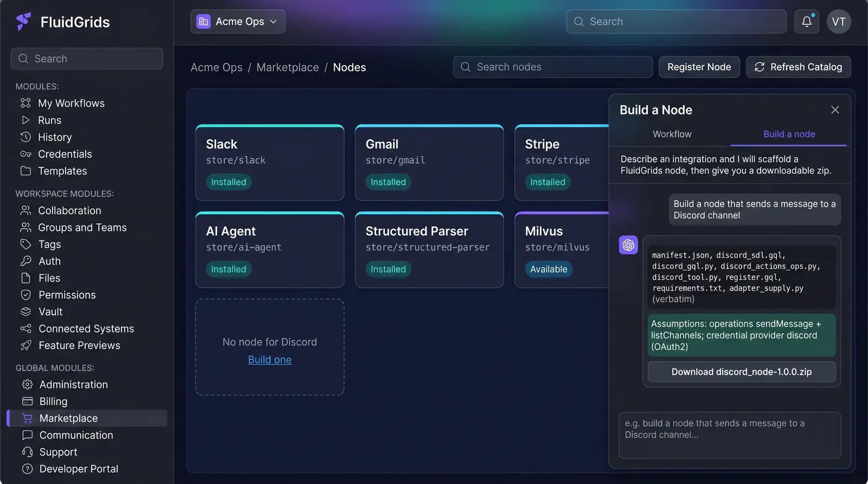
Task: Click the Credentials key icon
Action: coord(25,154)
